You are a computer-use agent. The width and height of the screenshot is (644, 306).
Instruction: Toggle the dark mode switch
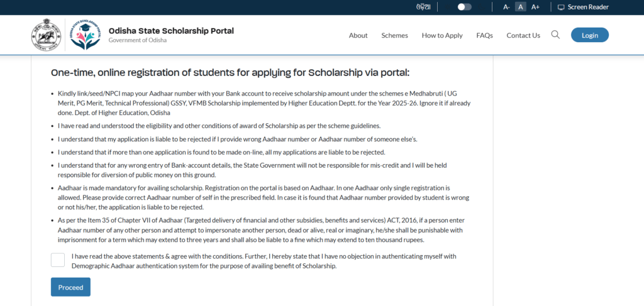coord(464,7)
